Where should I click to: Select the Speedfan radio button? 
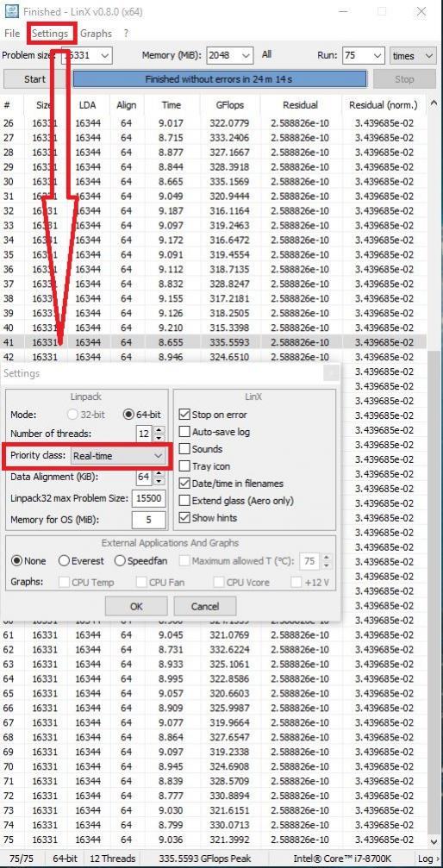[x=120, y=561]
